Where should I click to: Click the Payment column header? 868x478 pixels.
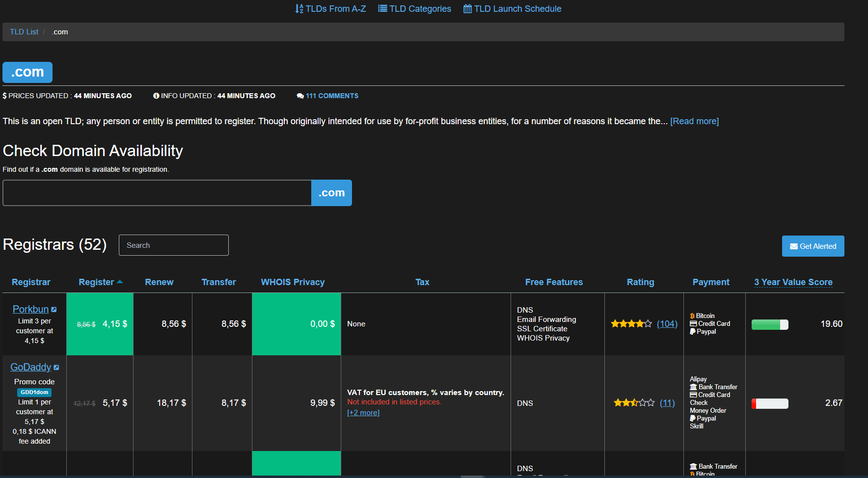coord(711,282)
